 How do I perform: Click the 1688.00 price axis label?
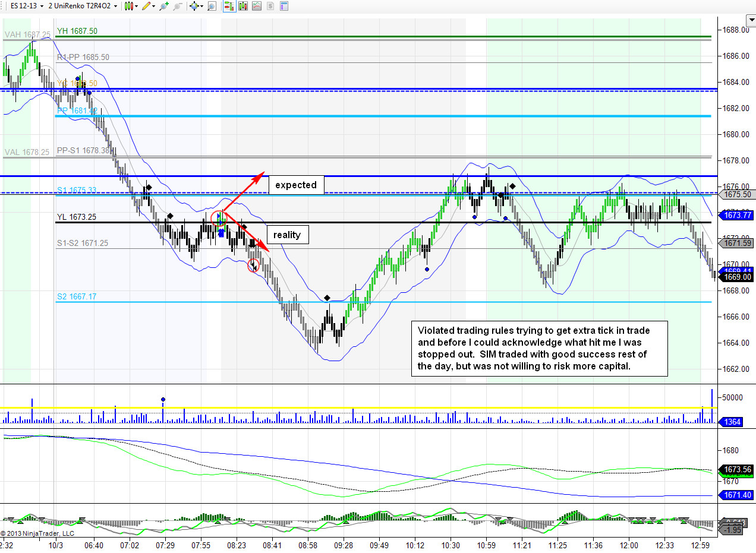735,30
